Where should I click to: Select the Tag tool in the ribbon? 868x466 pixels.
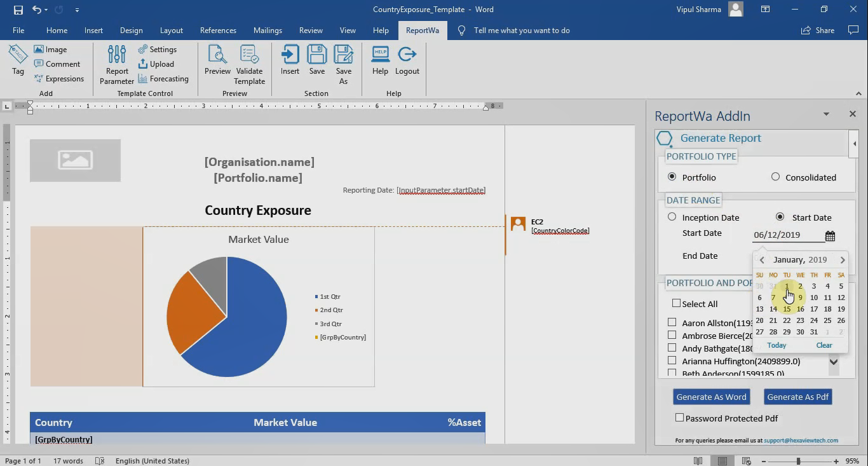coord(17,60)
